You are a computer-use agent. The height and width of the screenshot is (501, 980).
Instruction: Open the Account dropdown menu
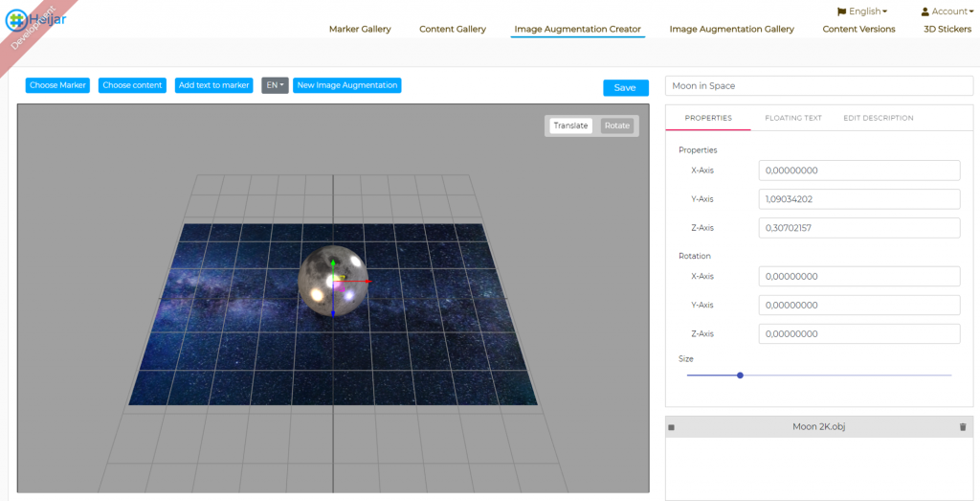[x=947, y=11]
